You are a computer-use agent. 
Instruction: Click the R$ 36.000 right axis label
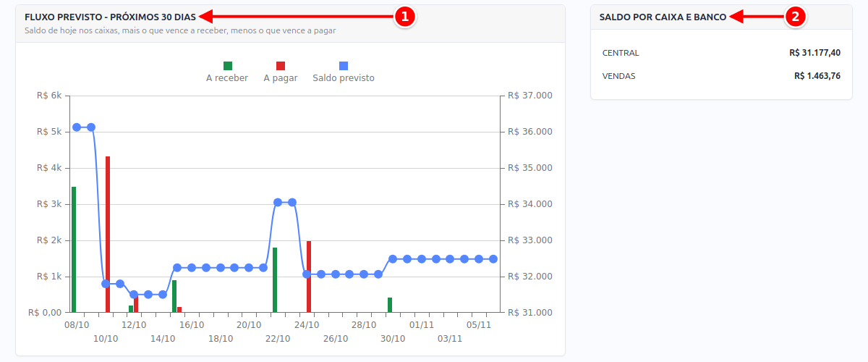click(x=529, y=132)
